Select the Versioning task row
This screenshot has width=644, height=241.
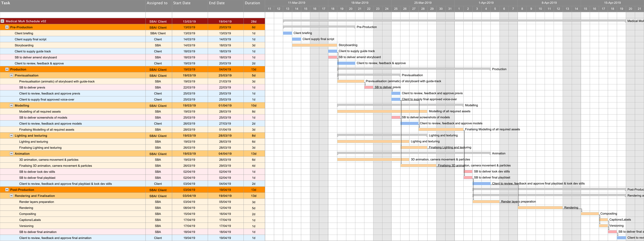(132, 226)
